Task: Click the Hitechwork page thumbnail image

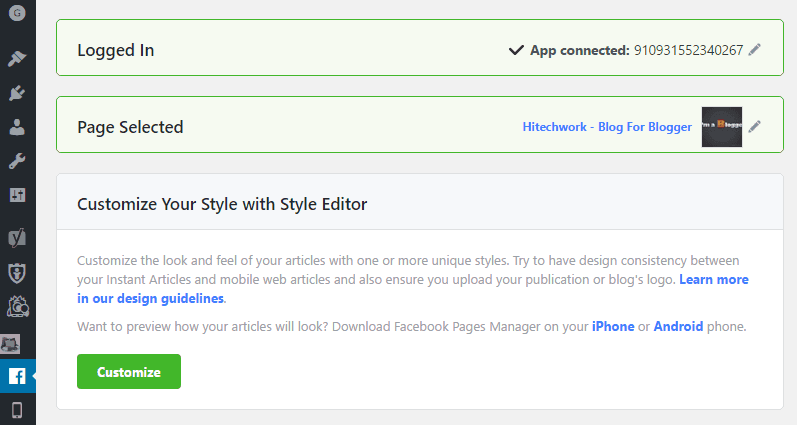Action: (722, 127)
